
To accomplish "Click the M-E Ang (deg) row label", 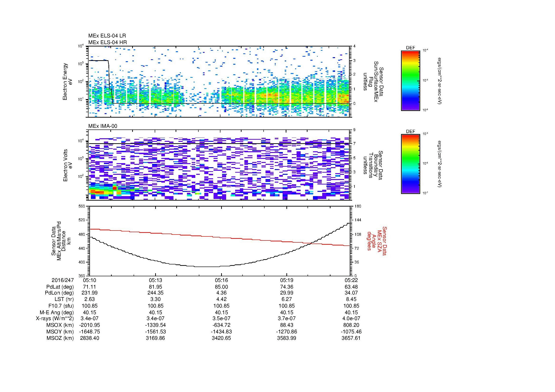I will tap(57, 312).
